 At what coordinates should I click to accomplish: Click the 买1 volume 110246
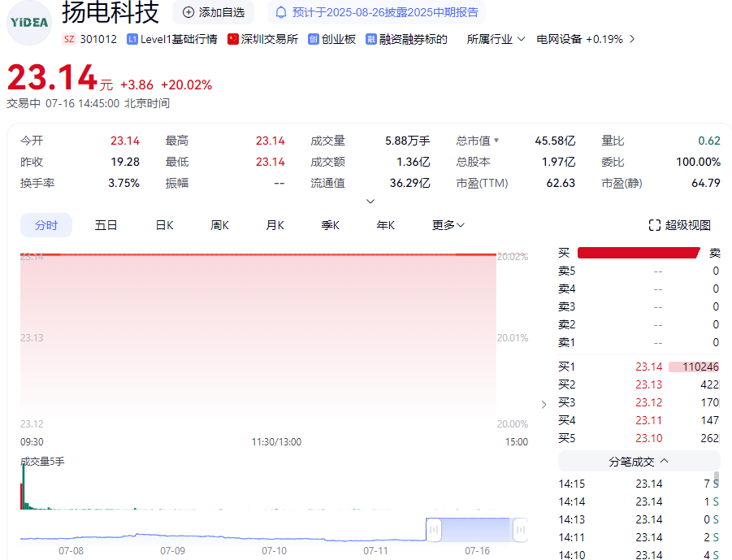[700, 367]
